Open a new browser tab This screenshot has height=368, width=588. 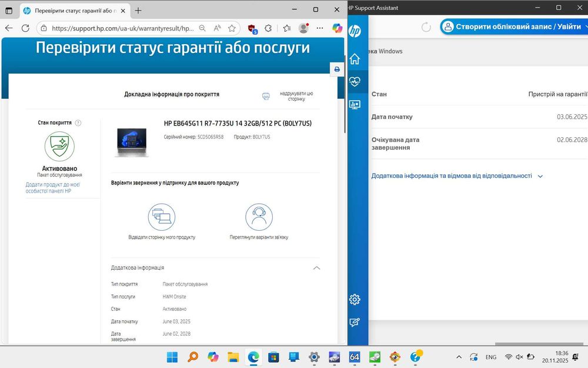[138, 11]
